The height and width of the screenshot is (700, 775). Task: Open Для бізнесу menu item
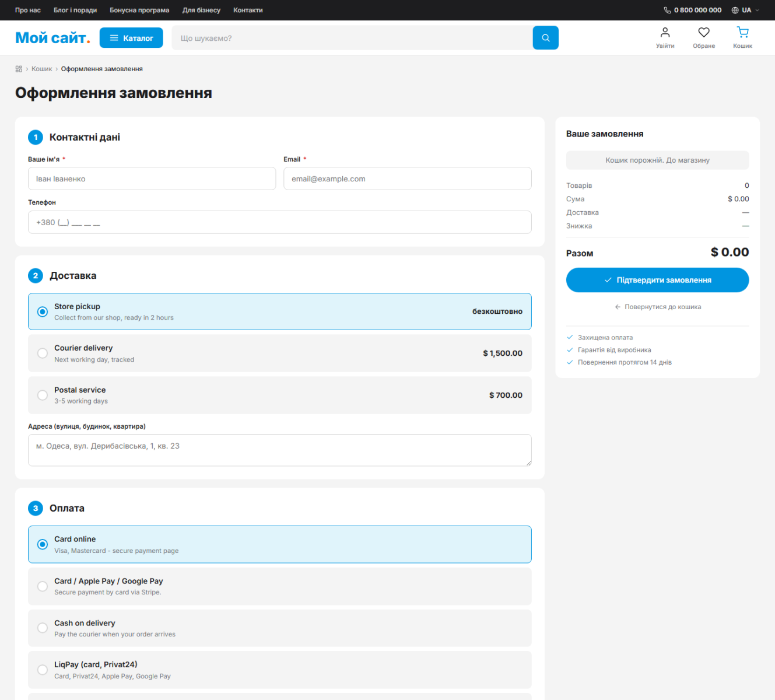[x=201, y=10]
